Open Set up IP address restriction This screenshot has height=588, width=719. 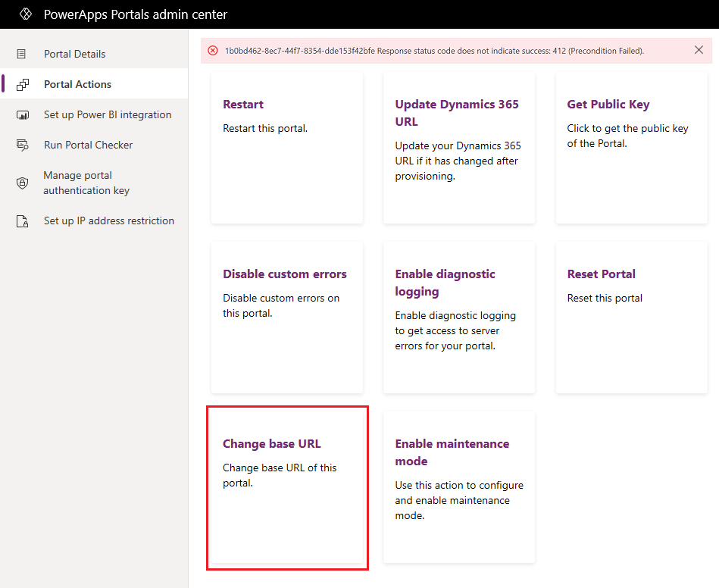pyautogui.click(x=93, y=220)
